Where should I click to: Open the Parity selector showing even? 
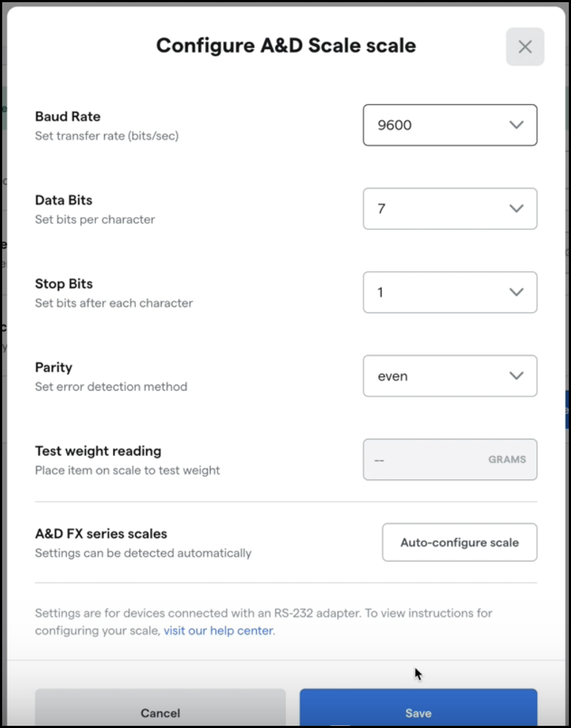[x=450, y=376]
